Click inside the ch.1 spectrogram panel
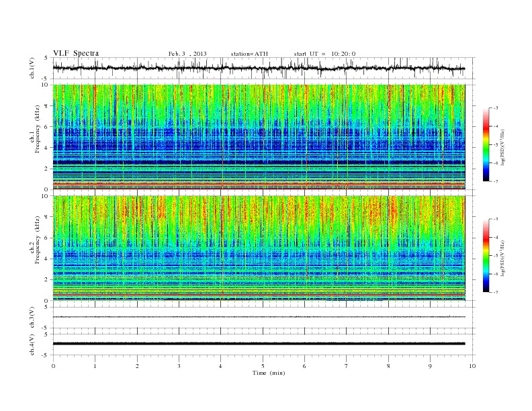Screen dimensions: 532x411 pos(259,137)
